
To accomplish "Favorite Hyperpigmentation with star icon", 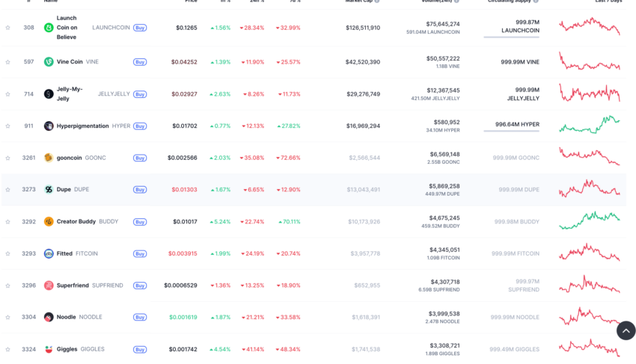I will (7, 126).
